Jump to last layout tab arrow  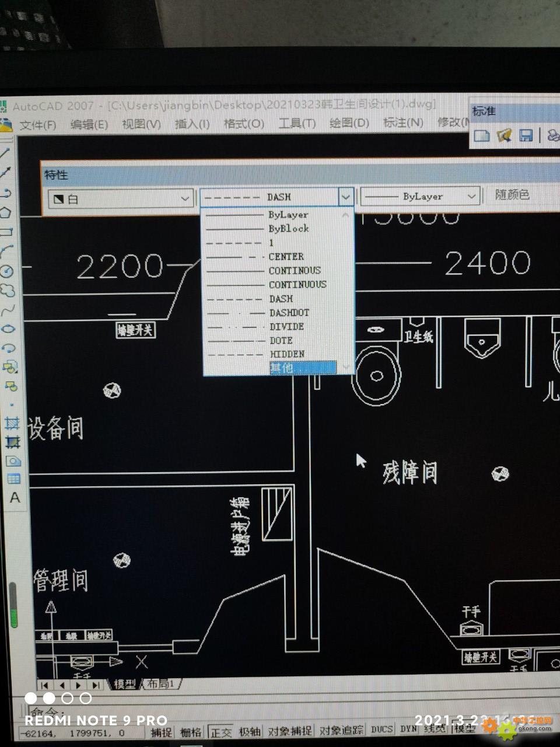pos(95,685)
